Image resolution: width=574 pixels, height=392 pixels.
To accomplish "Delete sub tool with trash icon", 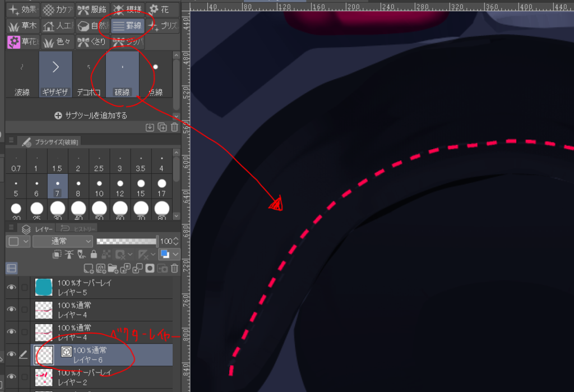I will 175,127.
